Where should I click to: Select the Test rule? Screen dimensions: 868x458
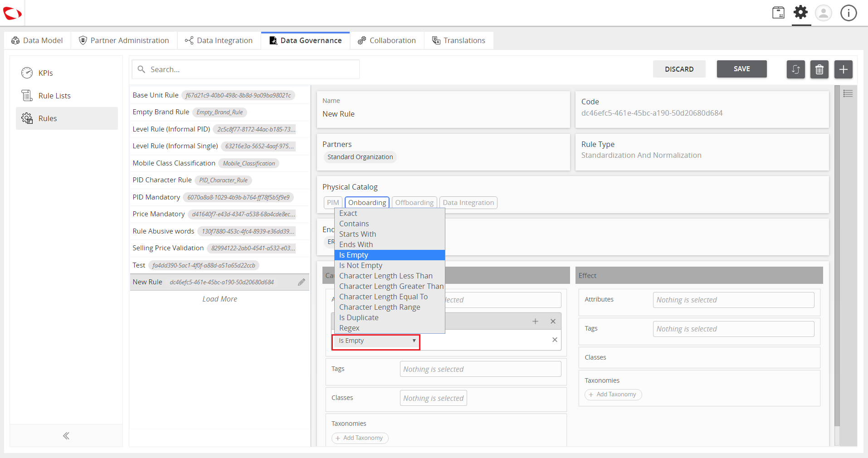point(219,265)
